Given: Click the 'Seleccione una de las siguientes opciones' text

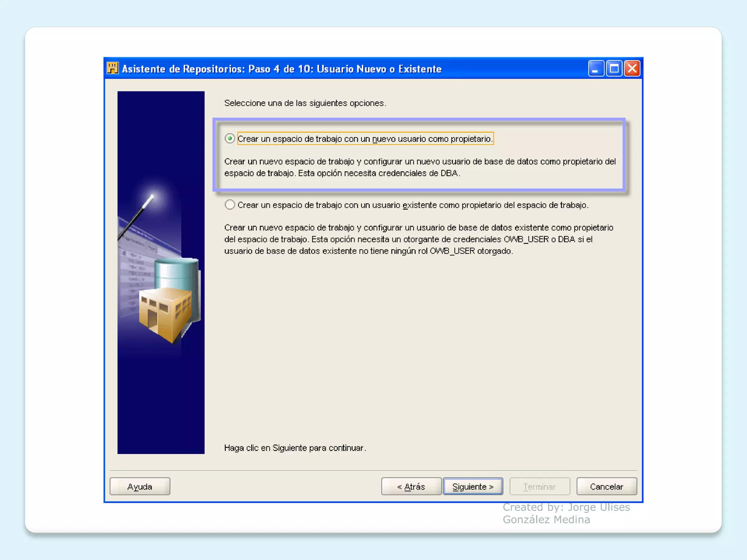Looking at the screenshot, I should point(305,103).
